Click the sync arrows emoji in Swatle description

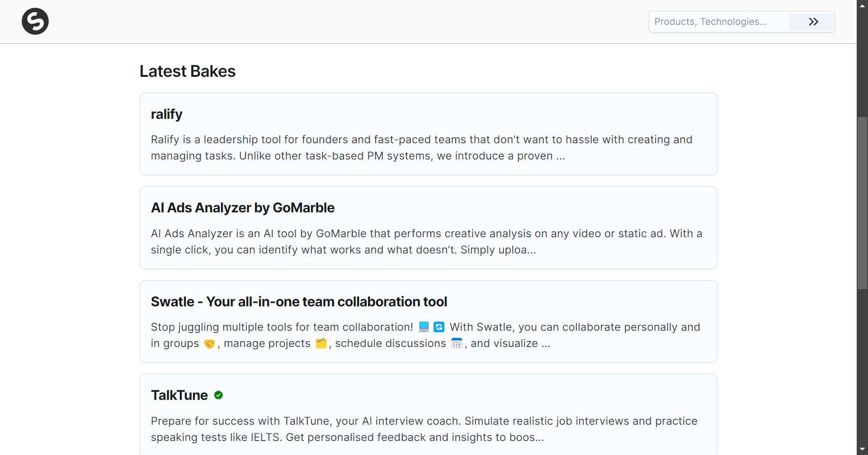click(439, 327)
